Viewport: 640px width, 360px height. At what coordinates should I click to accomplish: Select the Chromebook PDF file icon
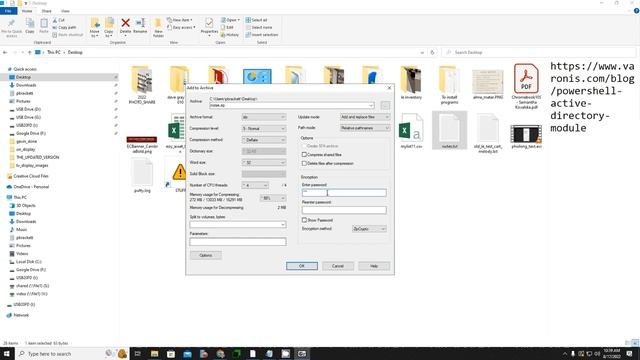(526, 87)
